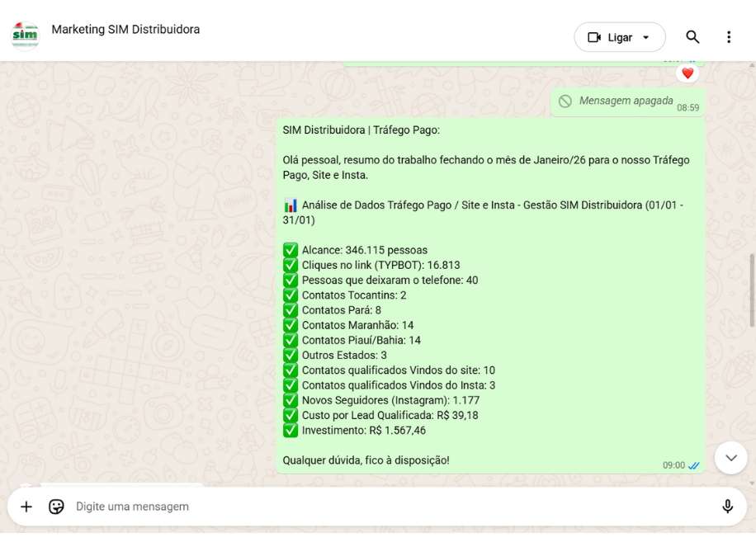Open the attach menu plus icon
The image size is (756, 547).
[26, 507]
